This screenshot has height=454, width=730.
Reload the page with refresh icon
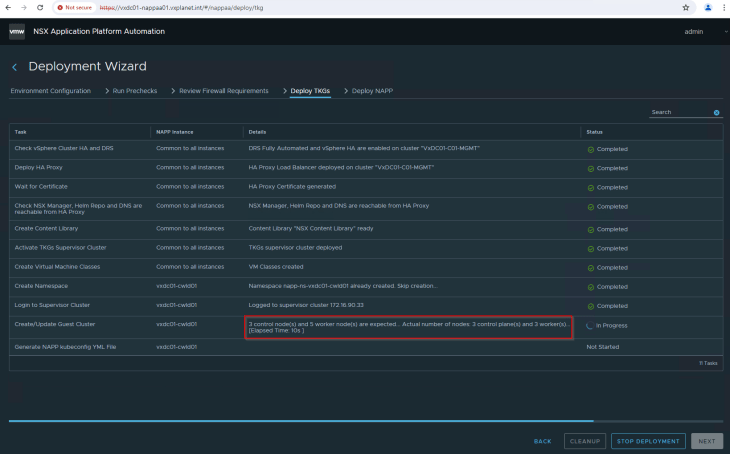point(40,7)
